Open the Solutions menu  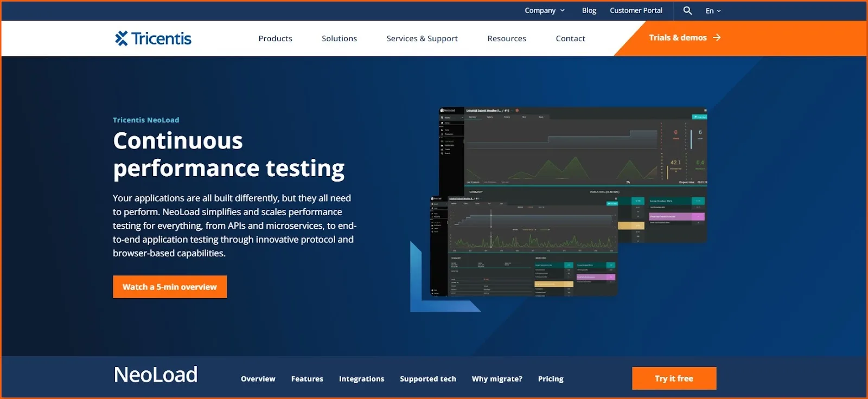coord(339,38)
